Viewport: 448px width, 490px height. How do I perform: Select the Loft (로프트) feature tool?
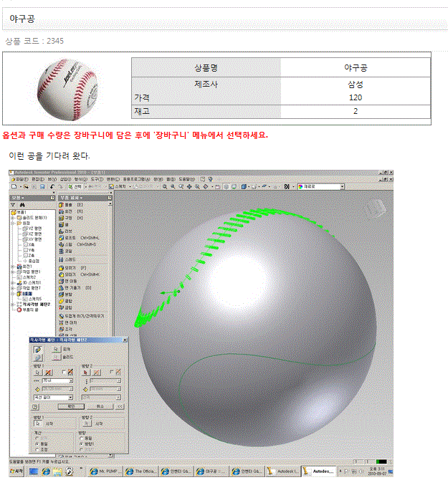pos(79,238)
